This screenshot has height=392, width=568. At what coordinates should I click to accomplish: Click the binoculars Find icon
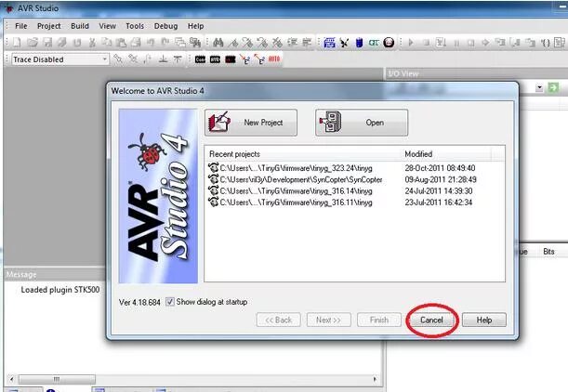(218, 43)
